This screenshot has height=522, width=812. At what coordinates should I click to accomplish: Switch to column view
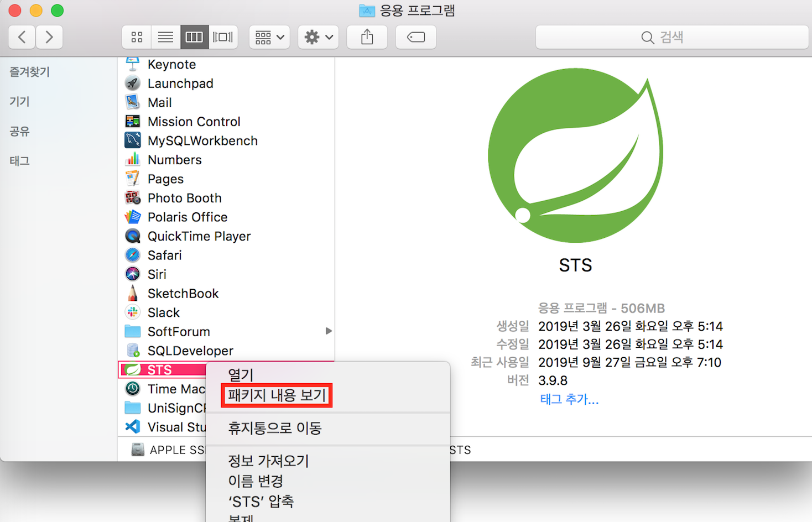point(194,37)
